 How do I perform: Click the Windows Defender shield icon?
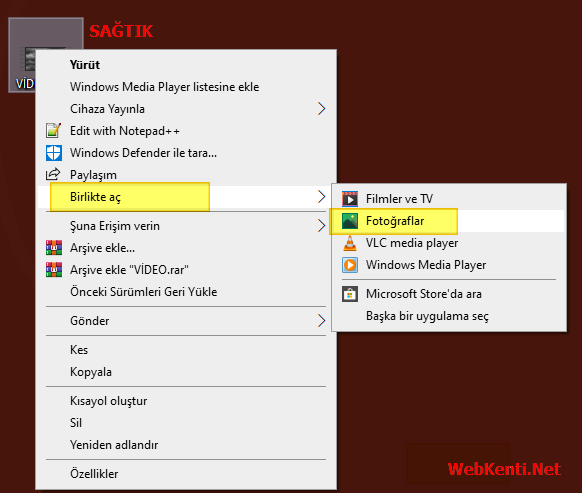point(54,153)
